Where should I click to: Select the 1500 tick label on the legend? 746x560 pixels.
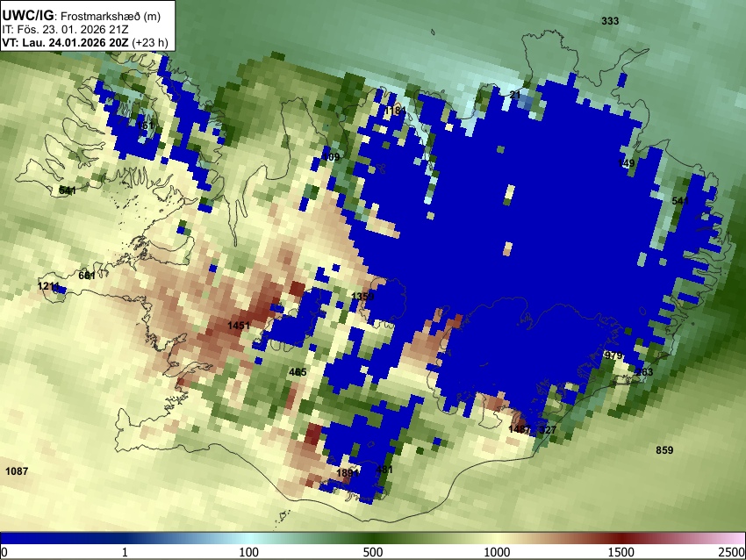(620, 552)
